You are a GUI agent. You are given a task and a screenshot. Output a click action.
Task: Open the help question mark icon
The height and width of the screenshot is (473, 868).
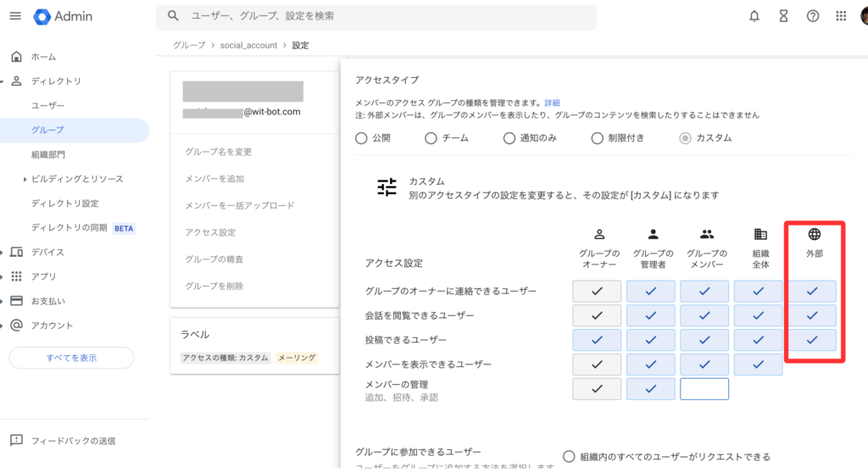pos(812,16)
